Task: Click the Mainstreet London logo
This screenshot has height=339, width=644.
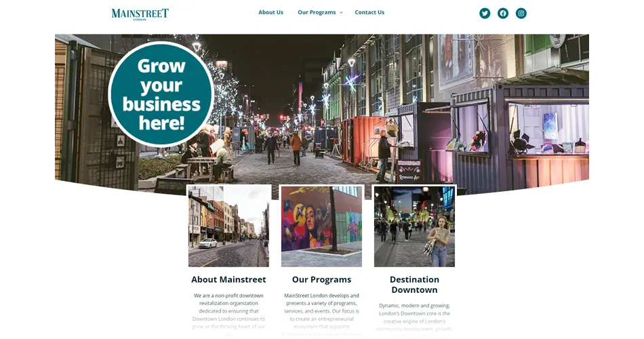Action: tap(140, 14)
